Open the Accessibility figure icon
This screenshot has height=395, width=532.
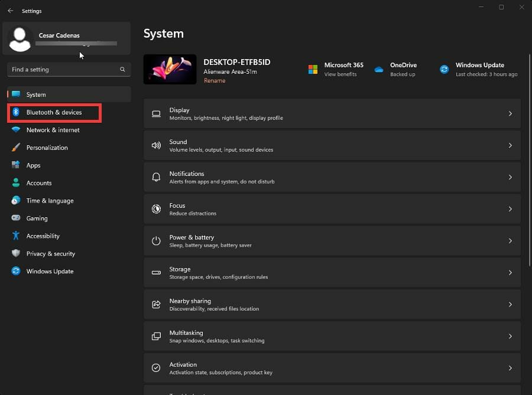pyautogui.click(x=16, y=236)
